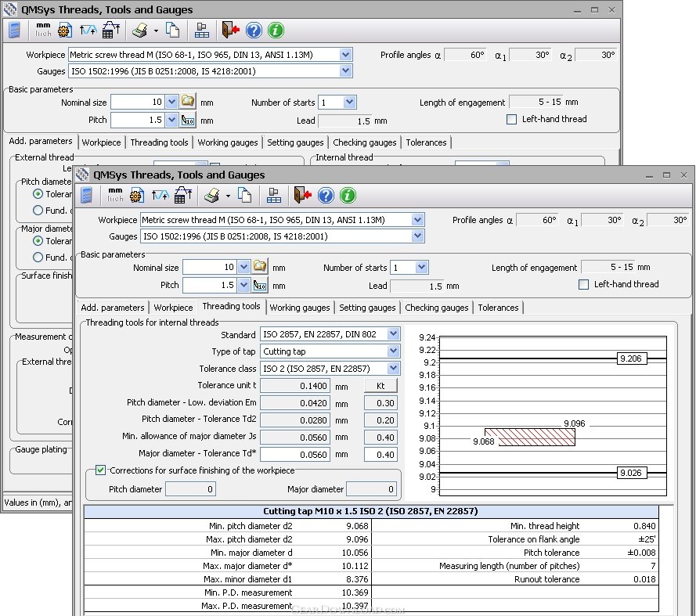Open the gear settings icon in the front window toolbar

[137, 195]
